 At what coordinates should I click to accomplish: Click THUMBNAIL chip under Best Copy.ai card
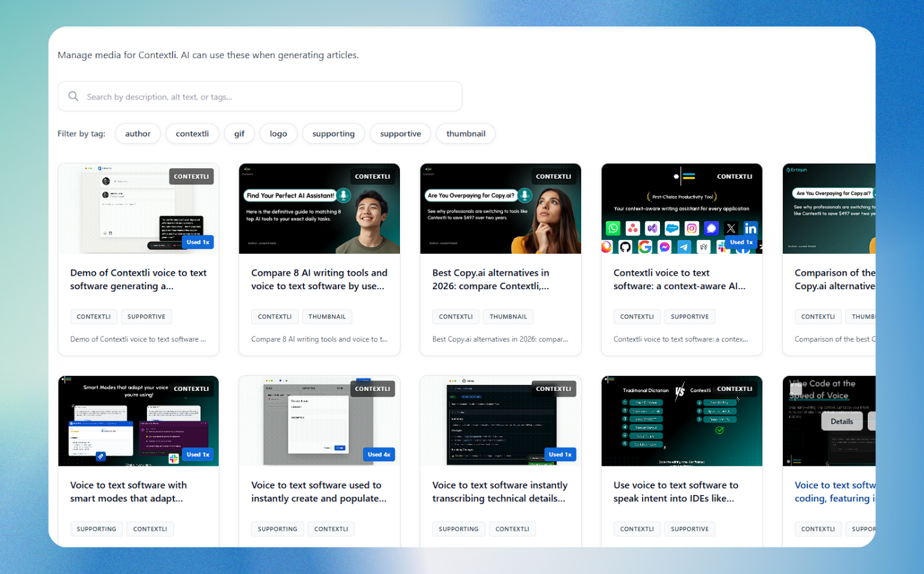509,316
